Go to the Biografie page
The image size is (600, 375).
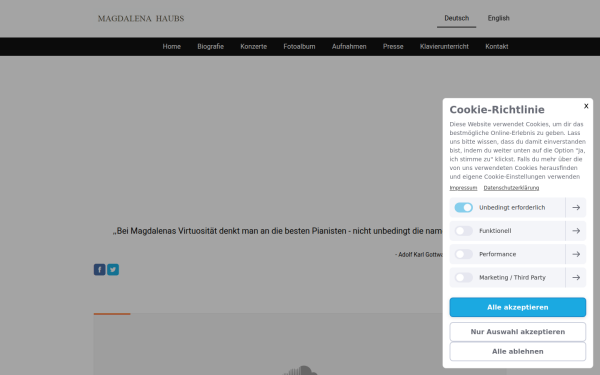click(210, 47)
